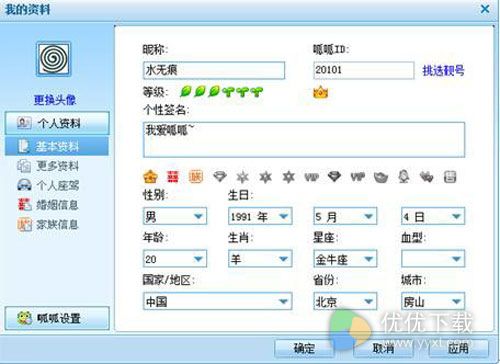Click the dark diamond badge between VIP badges

334,176
